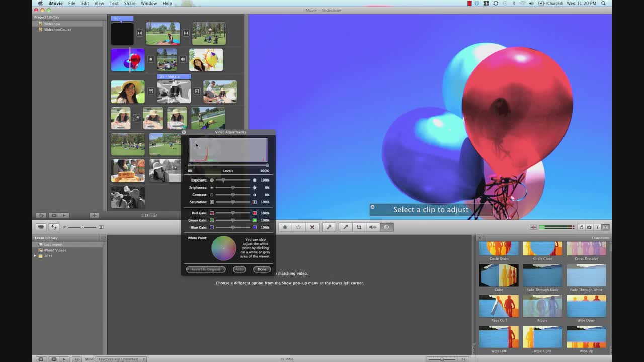Expand the 2012 event folder
This screenshot has width=644, height=362.
pyautogui.click(x=35, y=256)
